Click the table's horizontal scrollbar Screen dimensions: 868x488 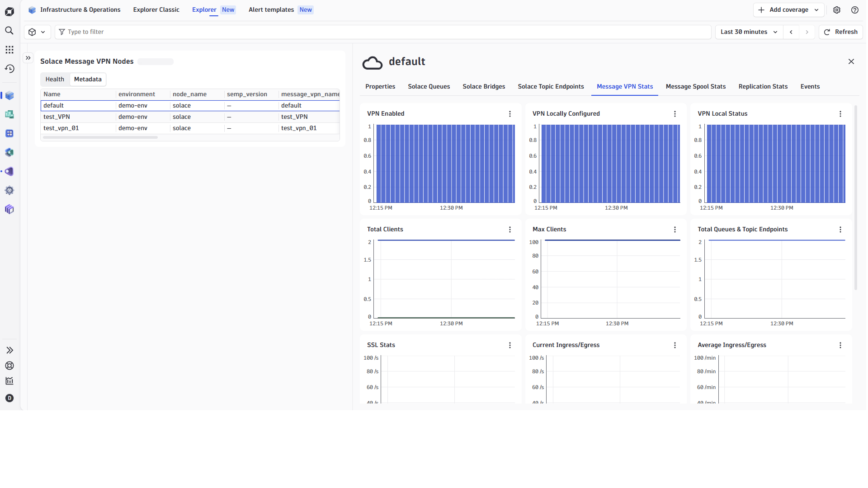coord(100,137)
